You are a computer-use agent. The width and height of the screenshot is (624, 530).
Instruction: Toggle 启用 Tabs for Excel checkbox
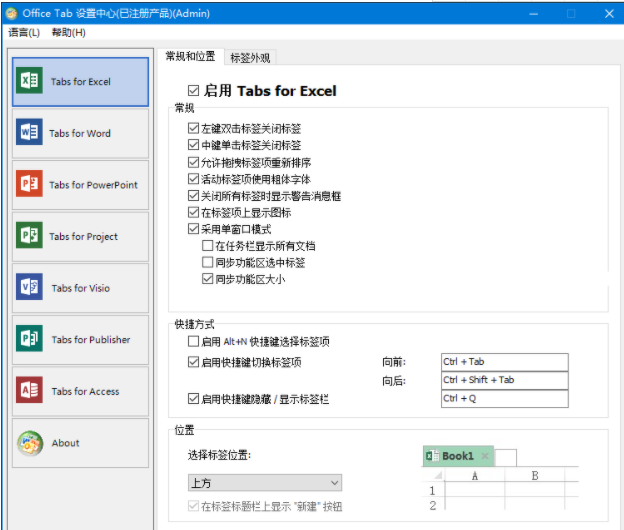pos(194,91)
